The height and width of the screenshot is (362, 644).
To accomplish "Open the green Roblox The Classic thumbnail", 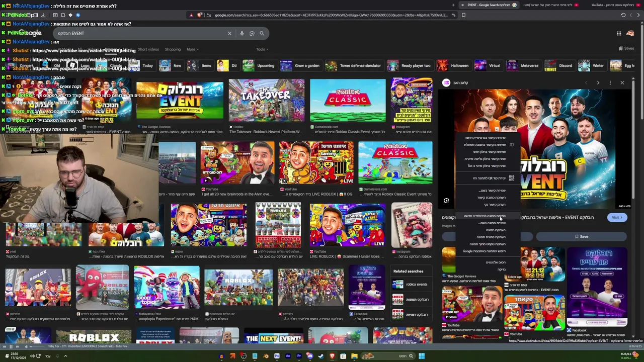I will pyautogui.click(x=348, y=100).
